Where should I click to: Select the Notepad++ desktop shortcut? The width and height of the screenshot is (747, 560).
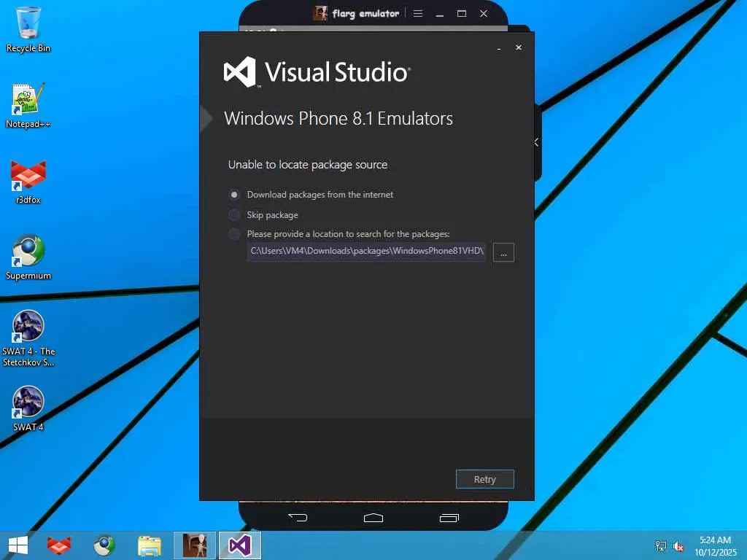(x=28, y=106)
